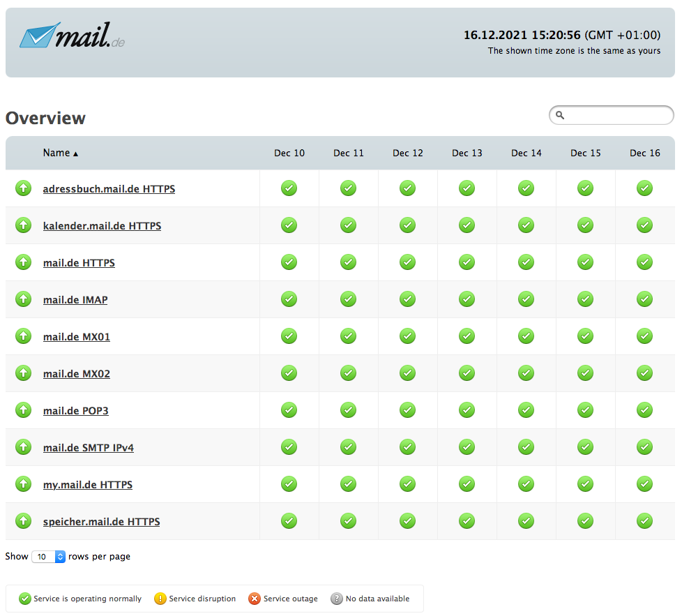Screen dimensions: 682x616
Task: Click Dec 13 checkmark for speicher.mail.de HTTPS
Action: (x=467, y=521)
